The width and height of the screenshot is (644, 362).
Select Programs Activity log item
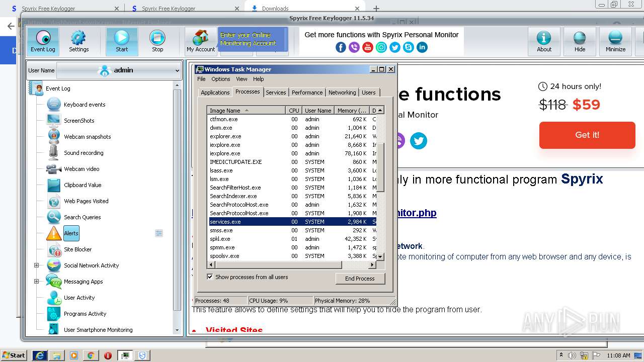point(85,314)
